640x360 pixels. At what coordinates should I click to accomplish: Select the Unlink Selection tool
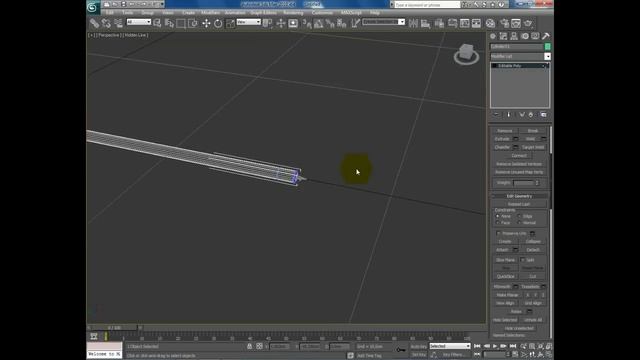[x=106, y=23]
